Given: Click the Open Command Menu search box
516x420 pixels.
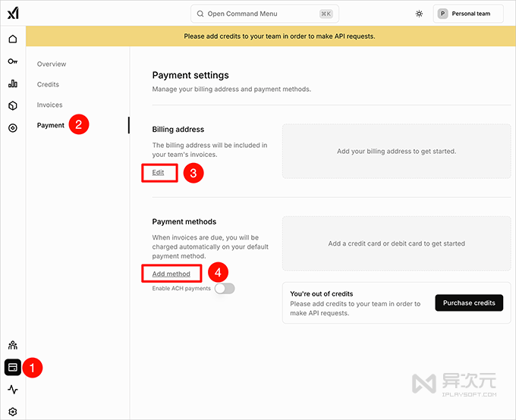Looking at the screenshot, I should pos(264,14).
